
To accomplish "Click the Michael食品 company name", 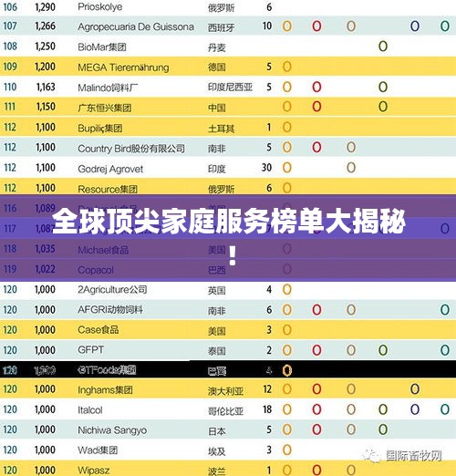I will pyautogui.click(x=103, y=250).
